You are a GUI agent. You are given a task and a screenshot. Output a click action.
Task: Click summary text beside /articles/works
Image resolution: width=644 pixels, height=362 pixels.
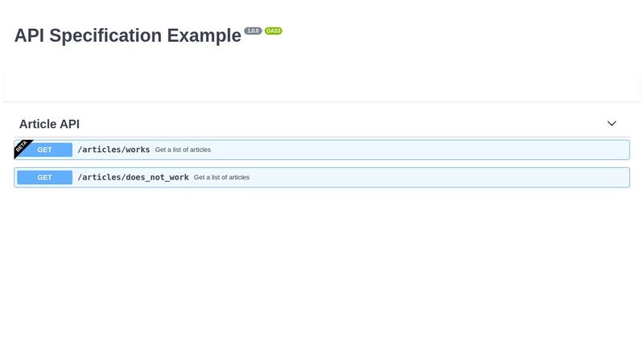tap(183, 150)
